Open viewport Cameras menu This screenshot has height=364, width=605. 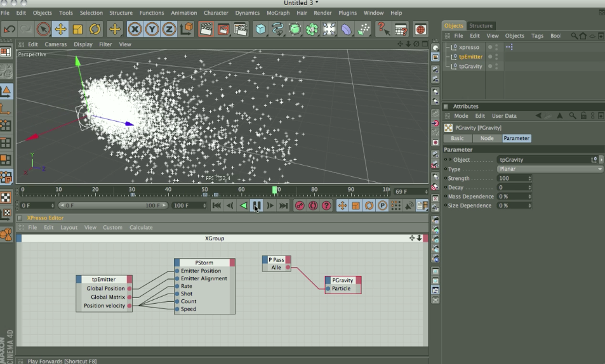click(56, 44)
